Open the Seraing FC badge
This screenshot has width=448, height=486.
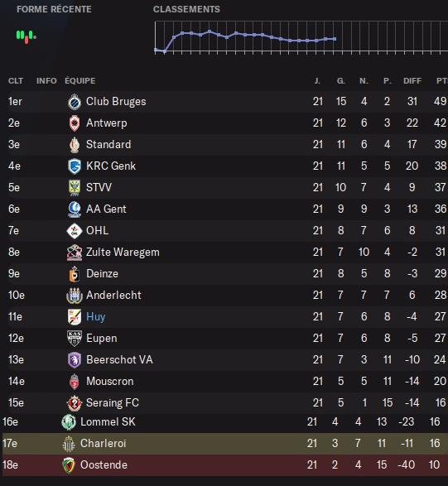coord(75,403)
